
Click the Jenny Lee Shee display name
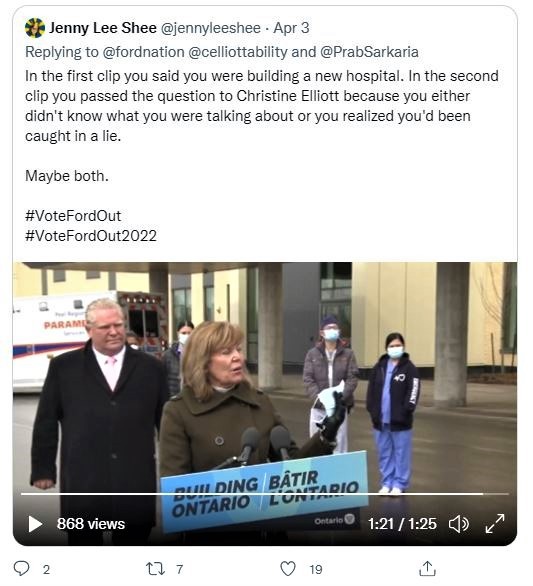point(103,28)
